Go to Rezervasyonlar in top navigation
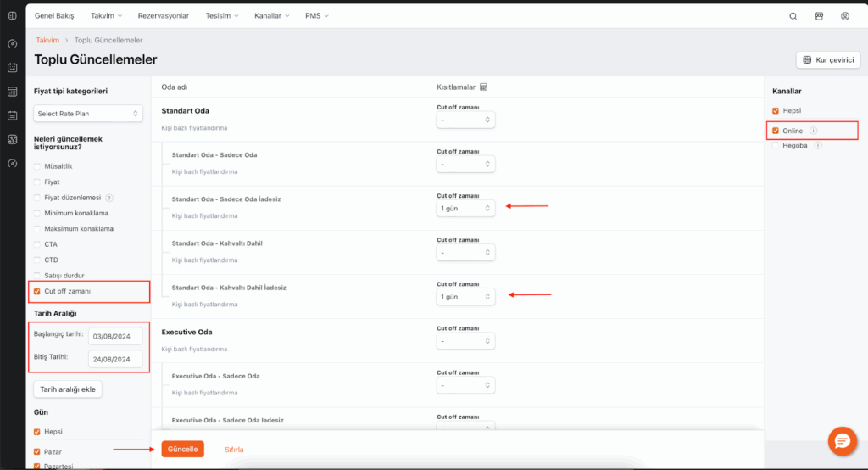 click(x=163, y=16)
